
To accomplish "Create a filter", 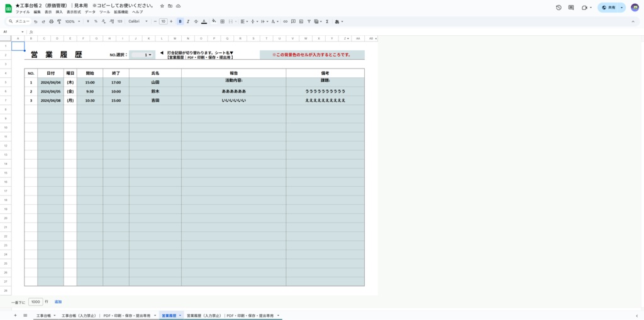I will point(309,21).
